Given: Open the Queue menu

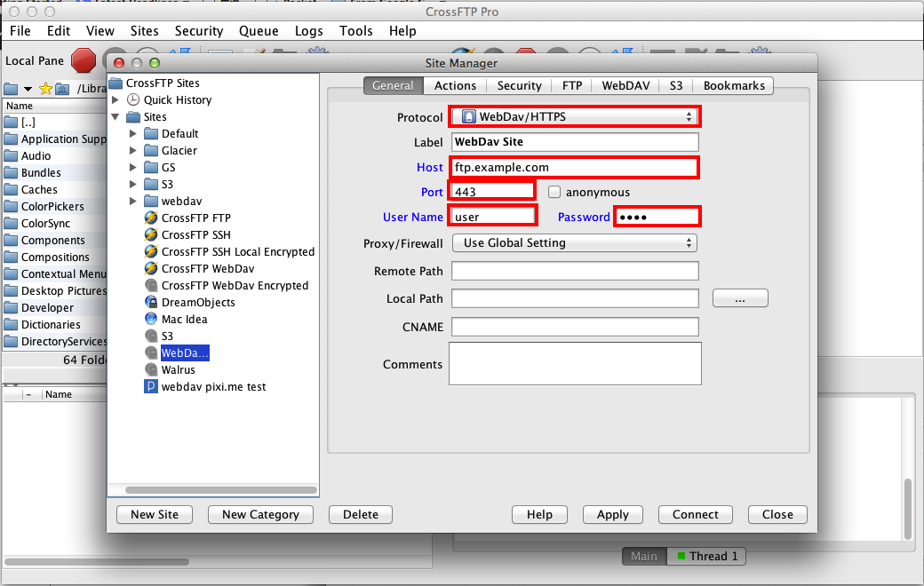Looking at the screenshot, I should [x=259, y=30].
